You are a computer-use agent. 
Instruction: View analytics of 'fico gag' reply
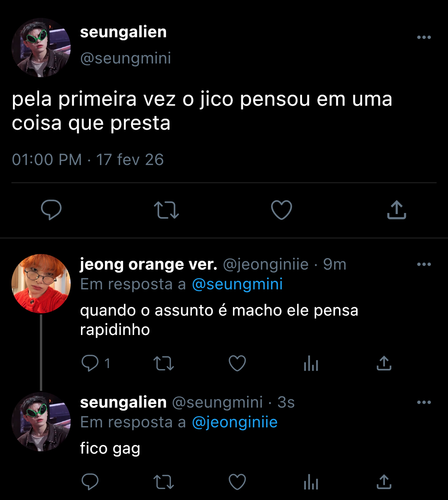(311, 482)
